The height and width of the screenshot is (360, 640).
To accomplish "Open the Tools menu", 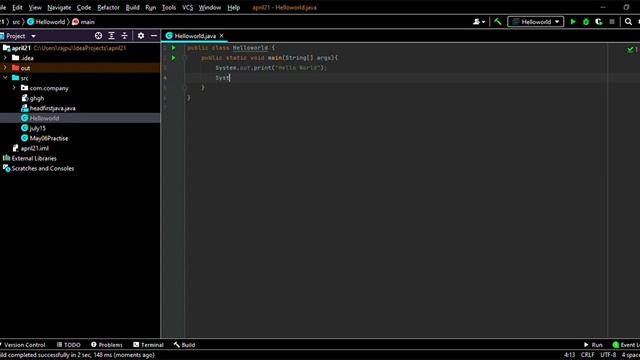I will [x=169, y=7].
